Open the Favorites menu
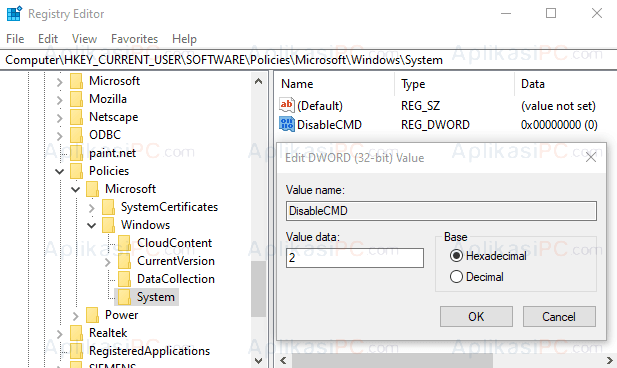This screenshot has height=368, width=617. click(x=134, y=39)
